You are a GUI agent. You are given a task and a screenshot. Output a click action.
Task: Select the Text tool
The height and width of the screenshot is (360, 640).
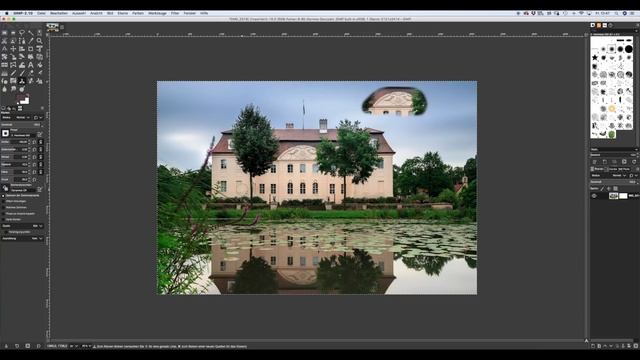[31, 64]
